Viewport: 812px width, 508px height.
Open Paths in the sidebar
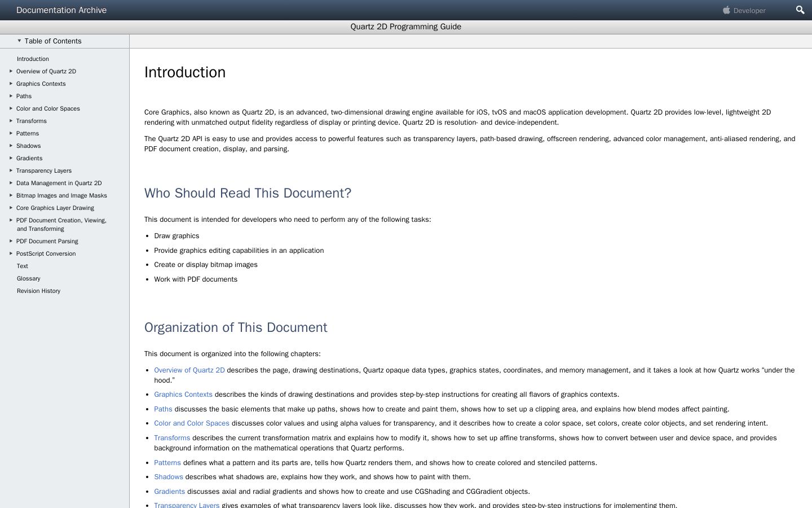click(x=24, y=96)
